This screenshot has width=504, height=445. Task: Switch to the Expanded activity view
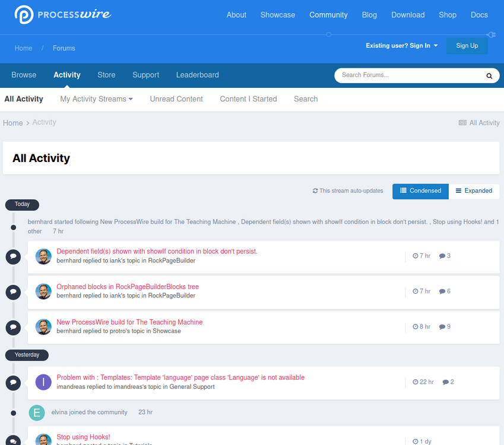tap(474, 191)
